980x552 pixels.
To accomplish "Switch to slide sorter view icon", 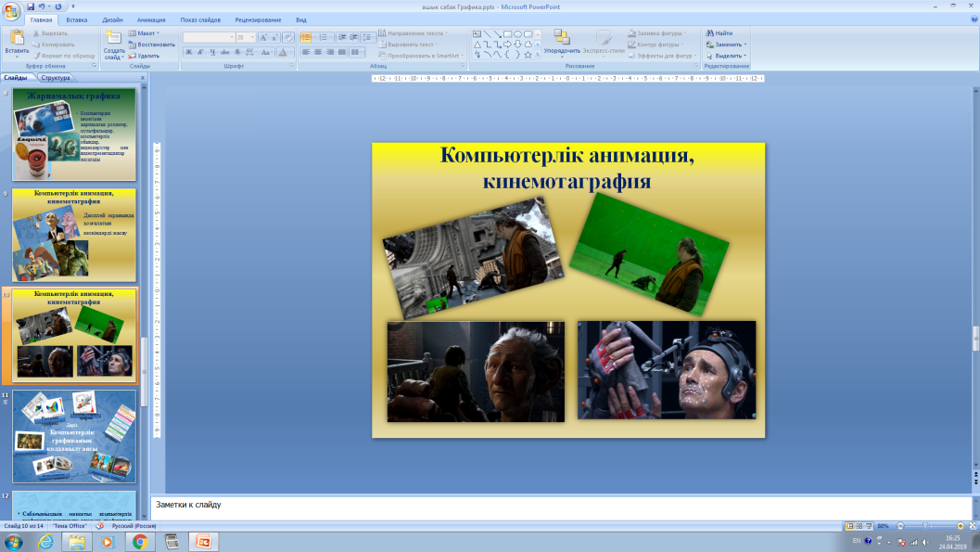I will click(x=859, y=526).
